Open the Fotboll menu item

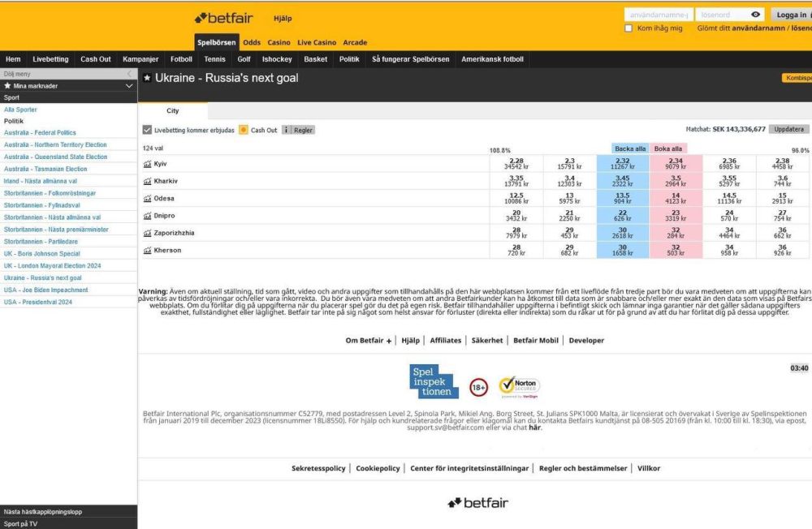click(181, 58)
